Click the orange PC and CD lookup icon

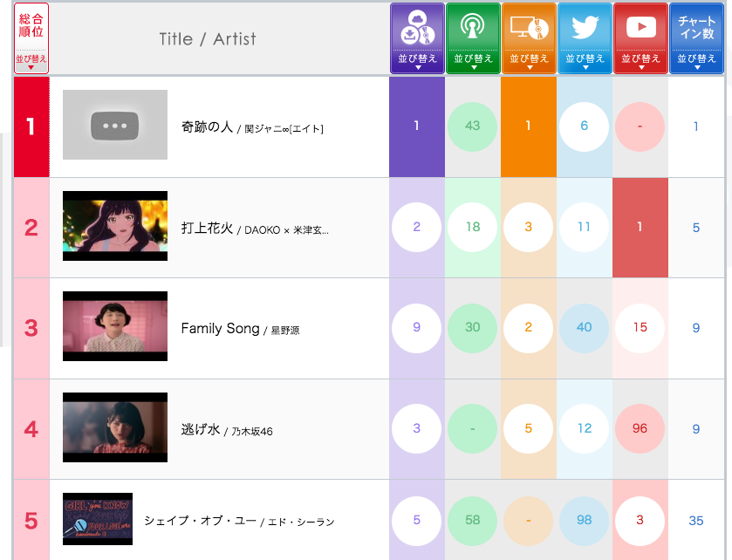coord(528,30)
